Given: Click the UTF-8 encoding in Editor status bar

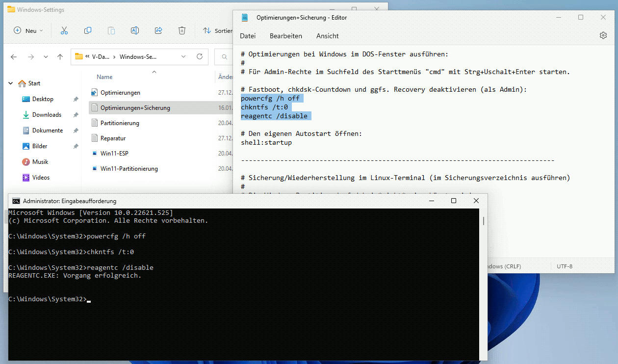Looking at the screenshot, I should (565, 266).
